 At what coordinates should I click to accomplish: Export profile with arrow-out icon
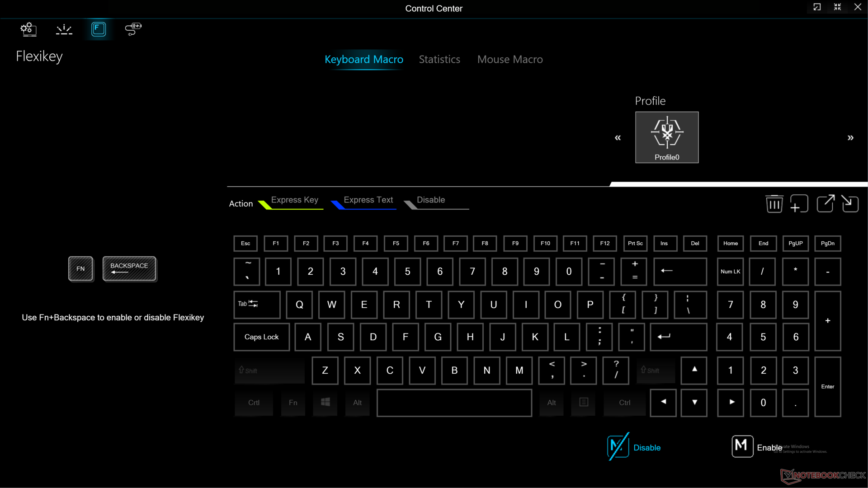(x=825, y=204)
